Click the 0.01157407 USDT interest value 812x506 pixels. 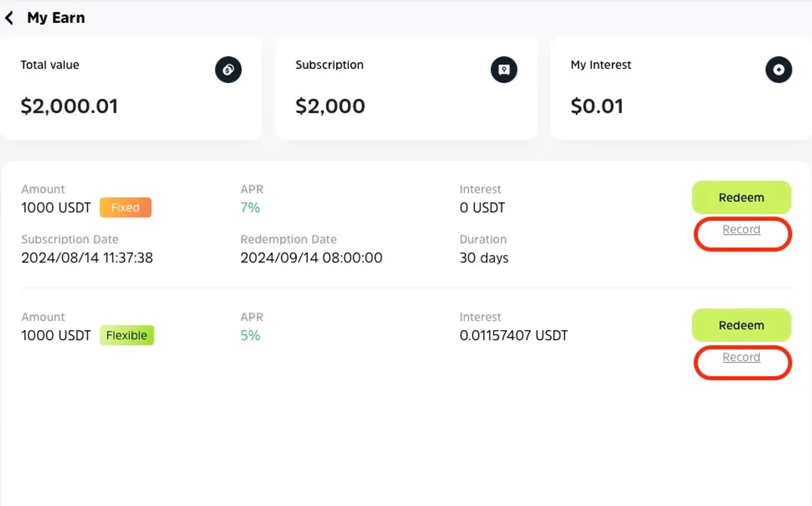point(514,336)
